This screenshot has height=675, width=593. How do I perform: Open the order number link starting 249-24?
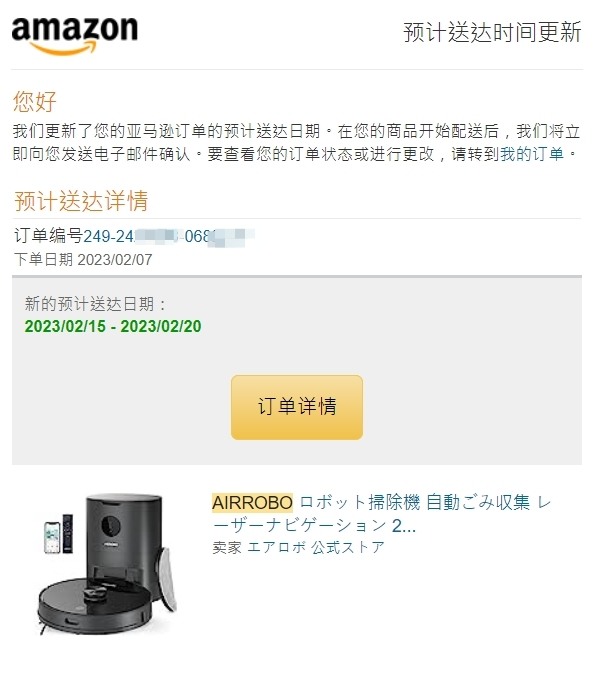pyautogui.click(x=169, y=236)
